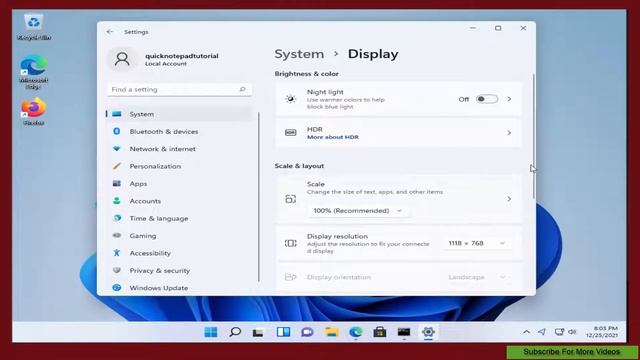
Task: Select Time & language in sidebar
Action: (179, 218)
